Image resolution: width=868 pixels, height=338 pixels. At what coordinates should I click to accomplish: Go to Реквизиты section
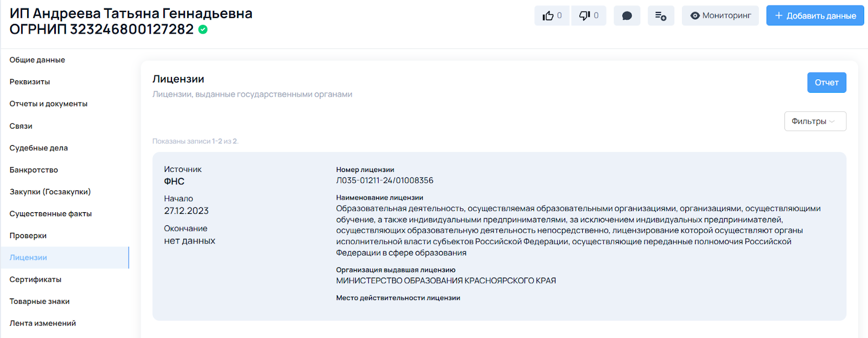pos(30,82)
